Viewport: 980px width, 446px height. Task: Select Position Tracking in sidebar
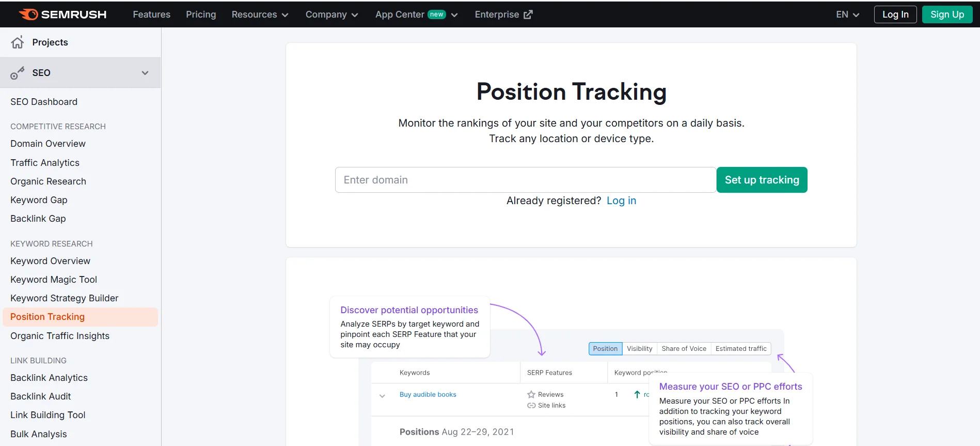(x=80, y=317)
